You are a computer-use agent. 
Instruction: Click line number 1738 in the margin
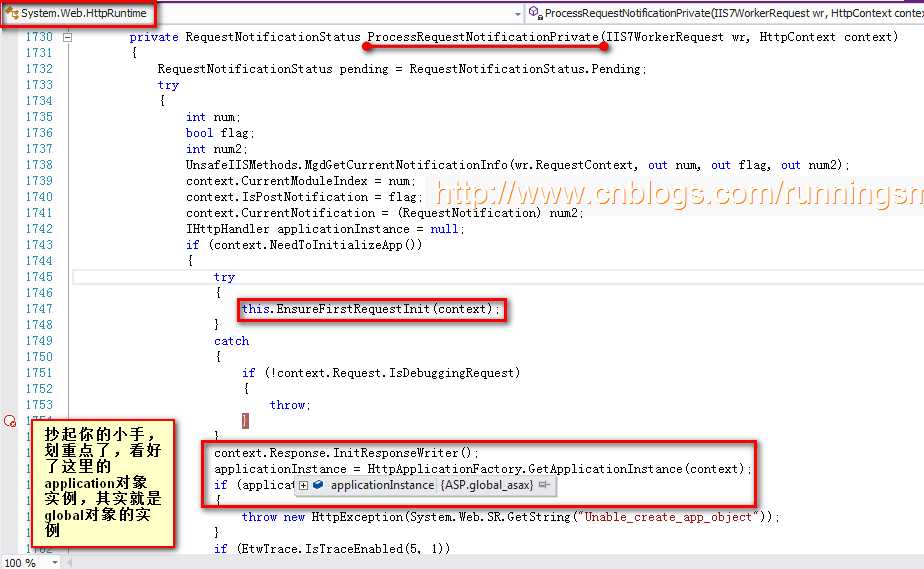coord(39,165)
